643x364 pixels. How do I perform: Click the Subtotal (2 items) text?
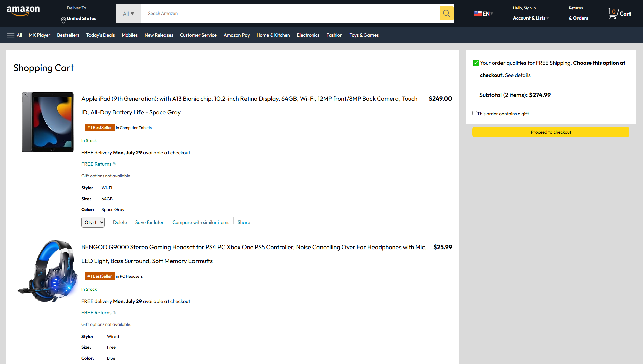click(515, 95)
